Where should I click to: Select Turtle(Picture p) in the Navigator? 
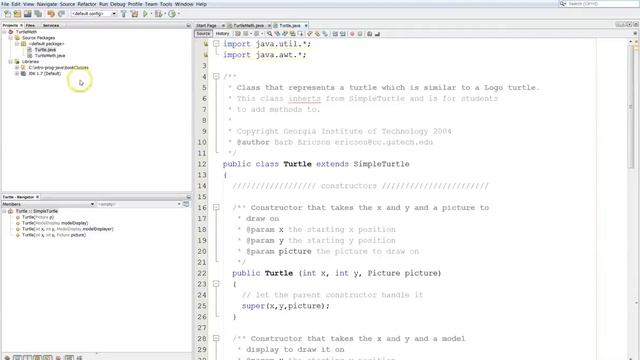(38, 217)
